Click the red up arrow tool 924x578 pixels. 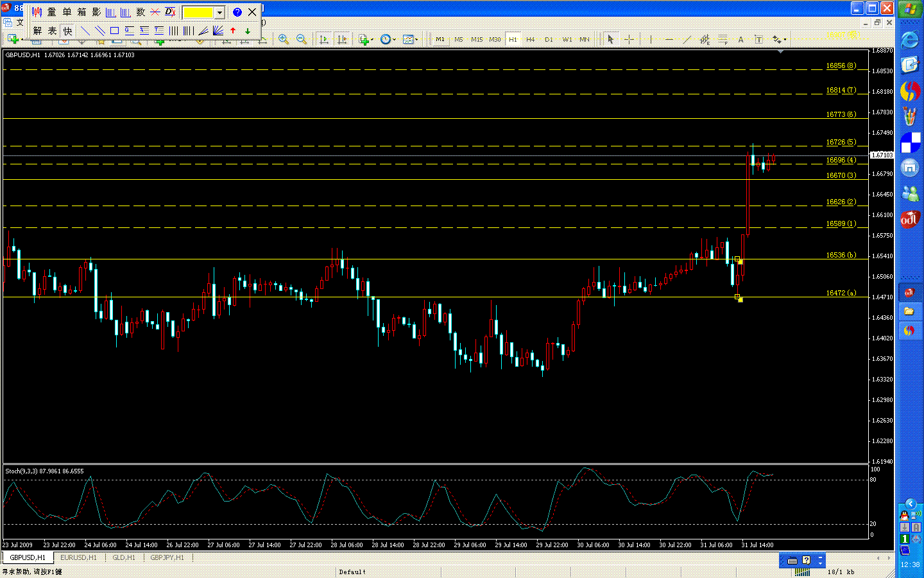[x=233, y=30]
